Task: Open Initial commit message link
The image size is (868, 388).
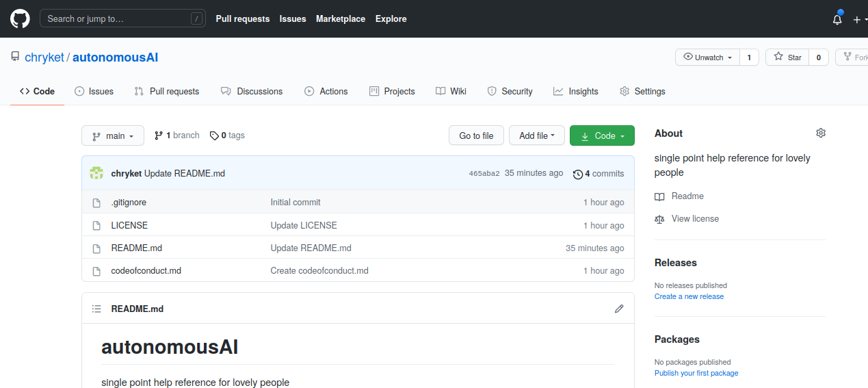Action: (x=295, y=203)
